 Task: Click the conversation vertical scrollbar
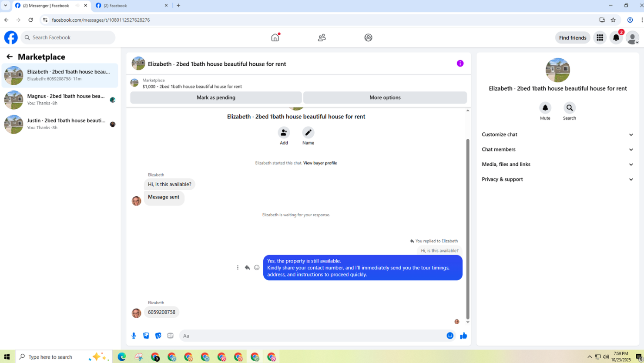tap(468, 229)
